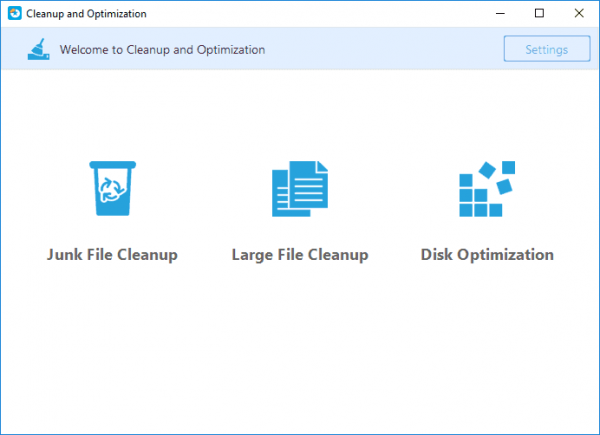Launch Disk Optimization via blocks icon
Screen dimensions: 600x435
[487, 189]
